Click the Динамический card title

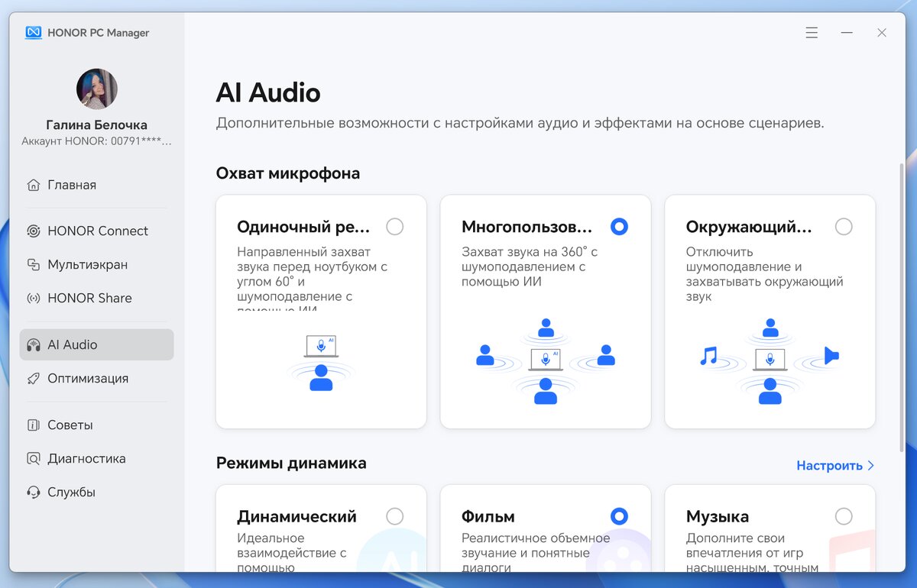click(x=296, y=517)
